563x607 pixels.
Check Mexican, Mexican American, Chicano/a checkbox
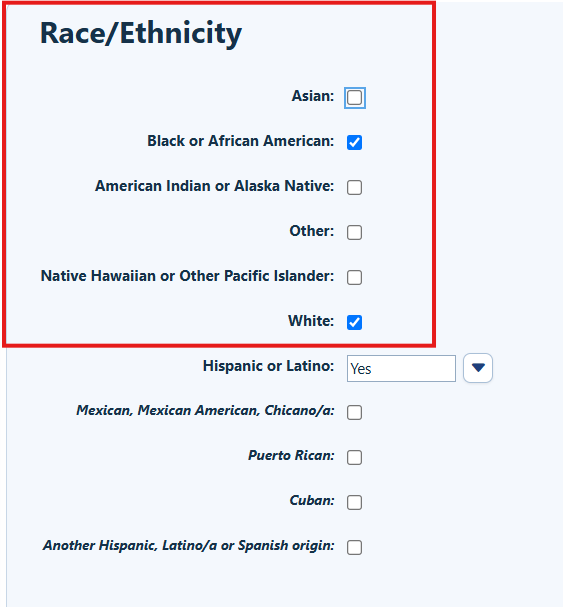354,412
